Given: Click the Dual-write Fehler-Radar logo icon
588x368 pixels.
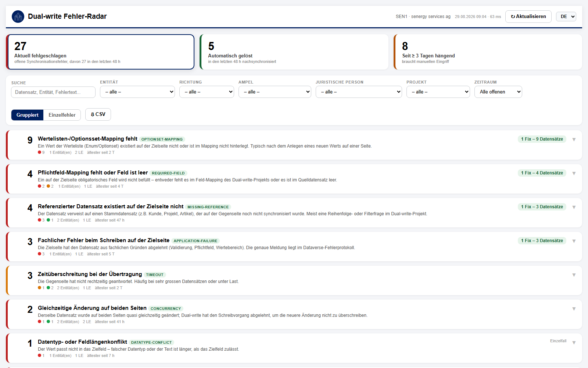Looking at the screenshot, I should [18, 17].
